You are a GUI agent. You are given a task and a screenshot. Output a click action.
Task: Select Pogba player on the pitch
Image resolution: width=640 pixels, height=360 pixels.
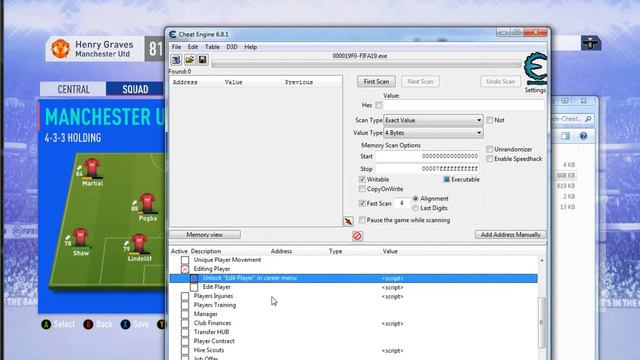point(147,207)
